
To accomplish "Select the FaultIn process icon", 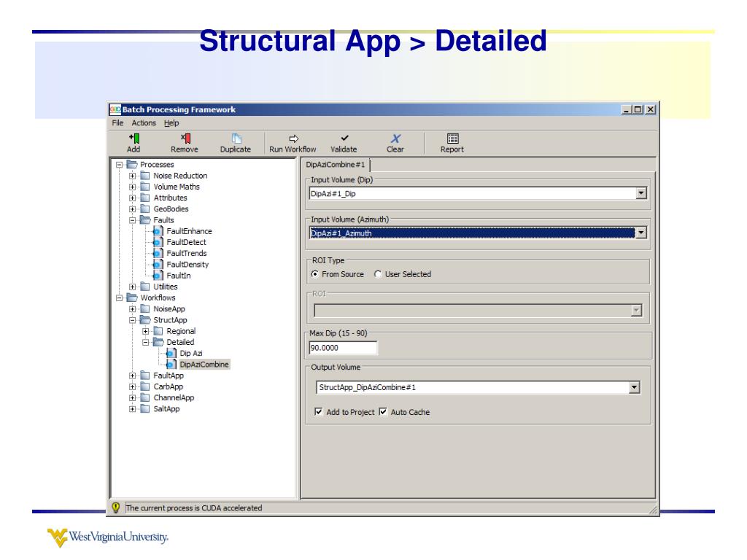I will point(158,276).
